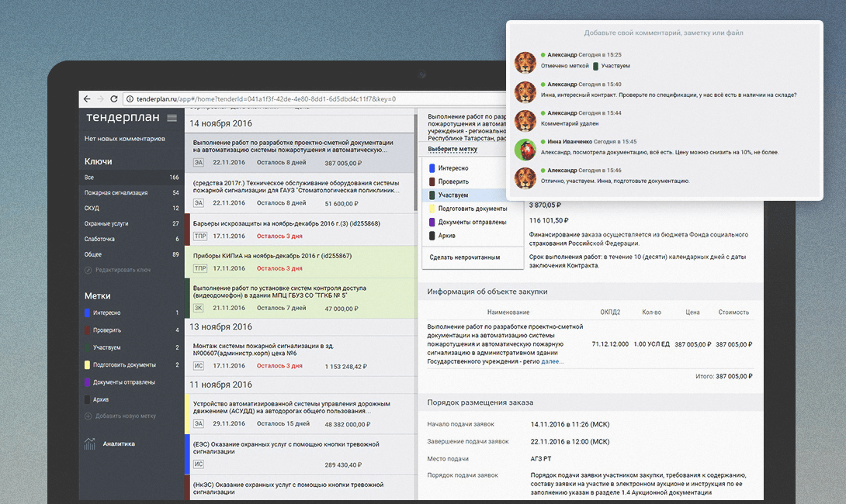
Task: Open tender '(средства 2017г.) Техническое обслуживание оборудования'
Action: tap(301, 193)
